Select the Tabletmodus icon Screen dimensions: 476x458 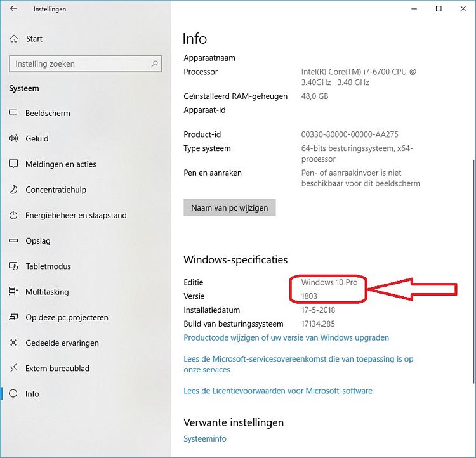point(13,266)
